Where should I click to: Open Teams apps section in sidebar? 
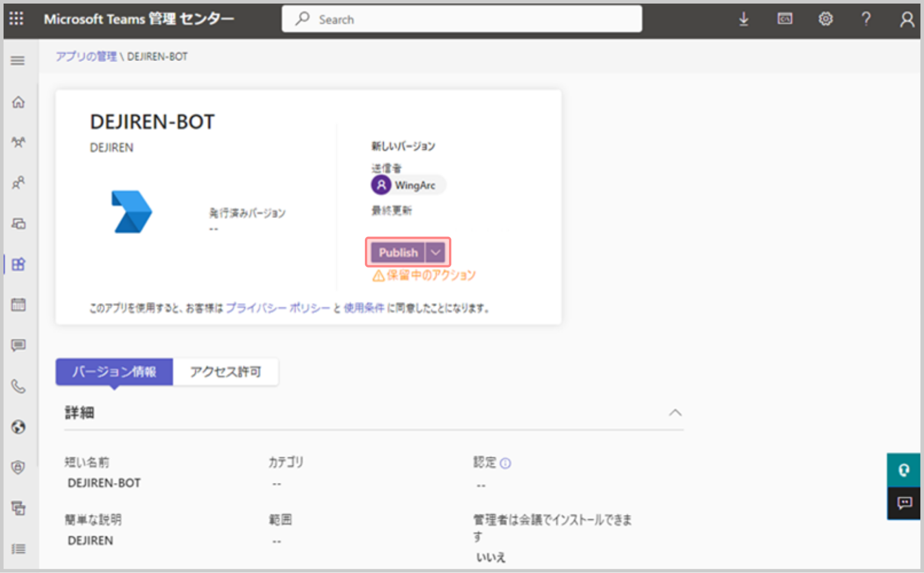18,264
